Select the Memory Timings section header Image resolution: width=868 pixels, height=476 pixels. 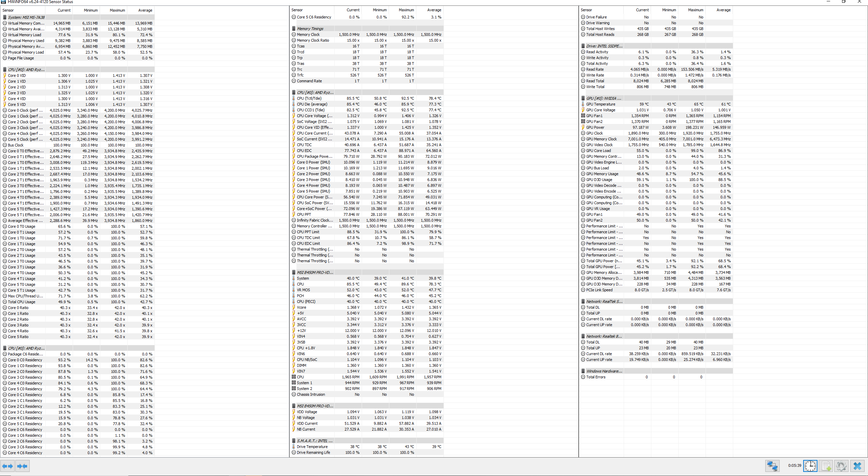tap(310, 29)
